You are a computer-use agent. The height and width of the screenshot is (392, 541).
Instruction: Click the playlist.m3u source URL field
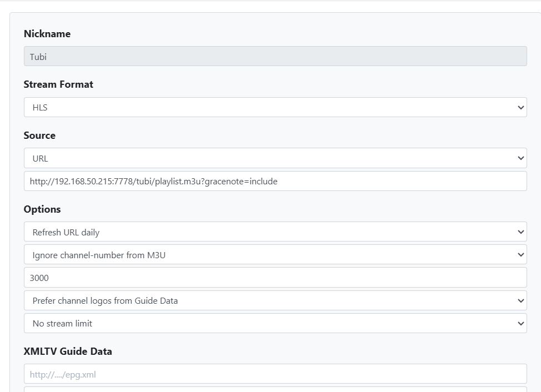click(275, 181)
